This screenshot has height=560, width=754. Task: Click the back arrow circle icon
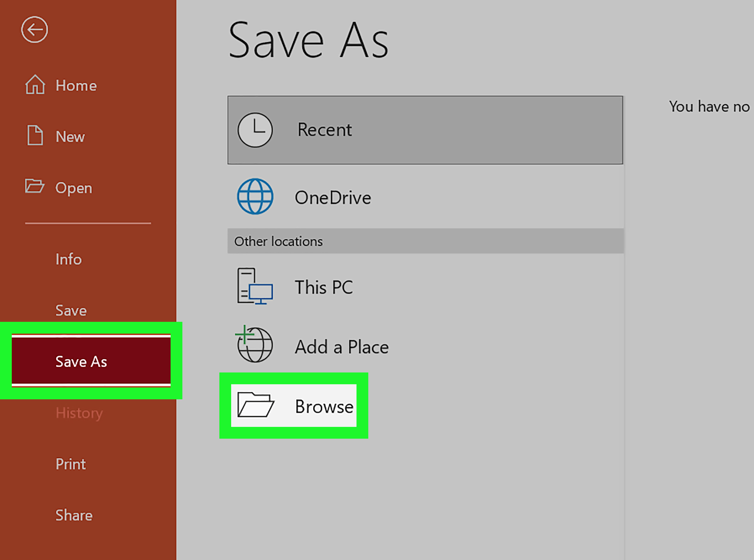(x=35, y=30)
